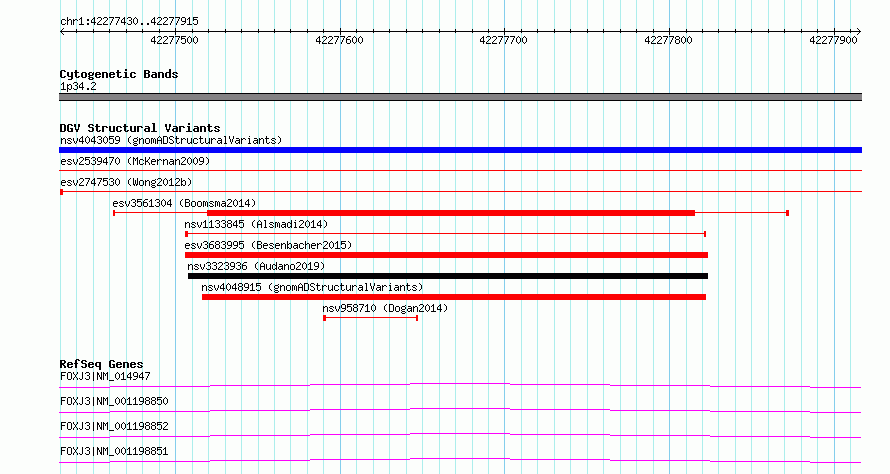Open the esv2539470 (McKernan2009) variant label
The height and width of the screenshot is (474, 890).
(x=135, y=161)
